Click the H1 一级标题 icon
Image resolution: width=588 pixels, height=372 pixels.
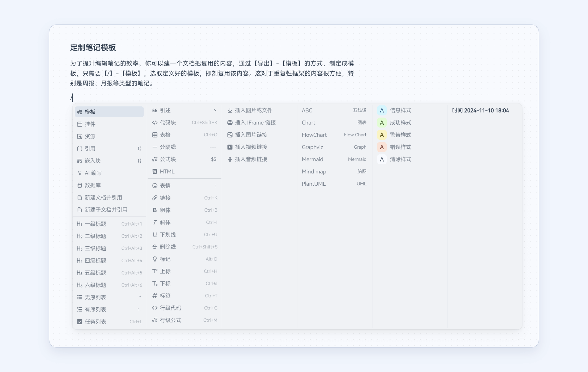coord(80,224)
